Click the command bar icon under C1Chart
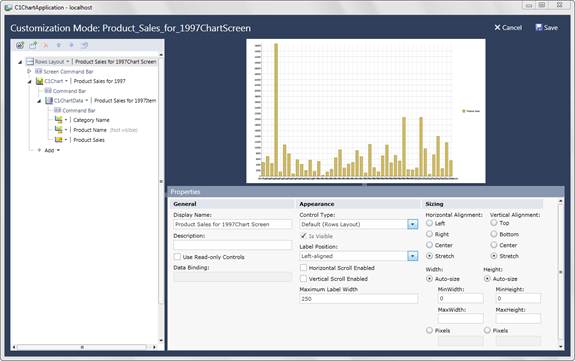The image size is (575, 361). pyautogui.click(x=48, y=91)
